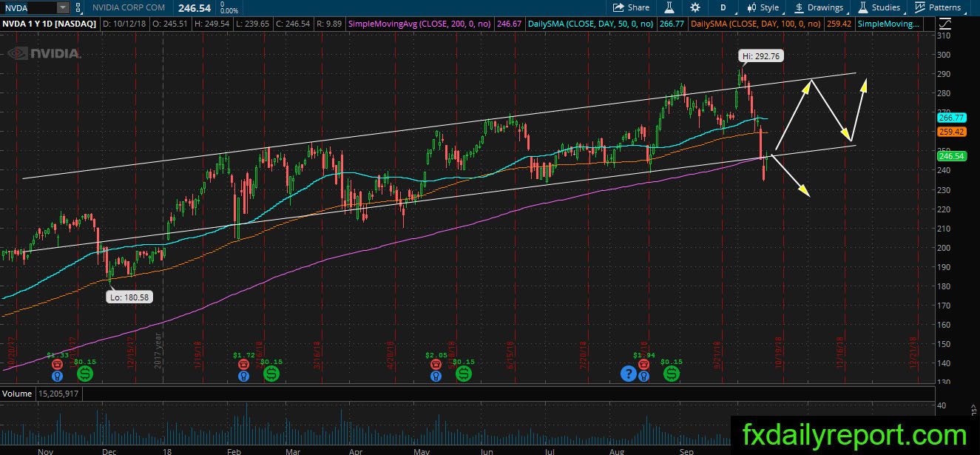Click the $2.05 earnings phone icon

click(436, 363)
